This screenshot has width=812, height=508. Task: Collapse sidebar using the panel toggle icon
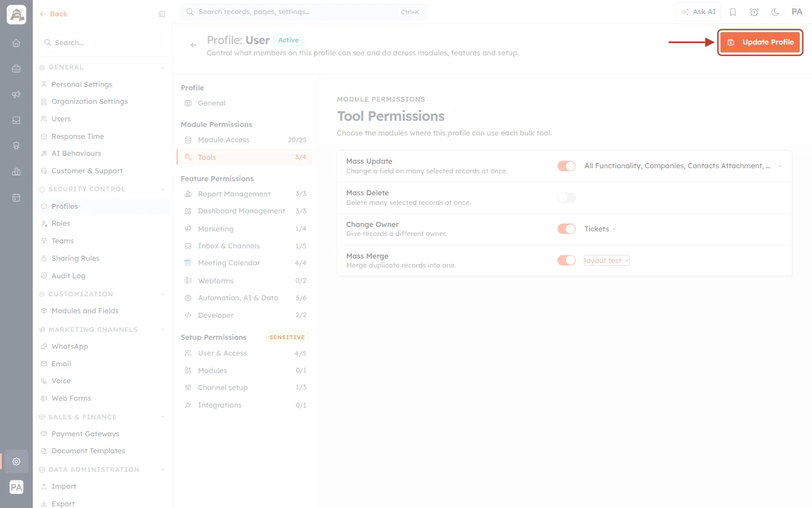[x=162, y=14]
